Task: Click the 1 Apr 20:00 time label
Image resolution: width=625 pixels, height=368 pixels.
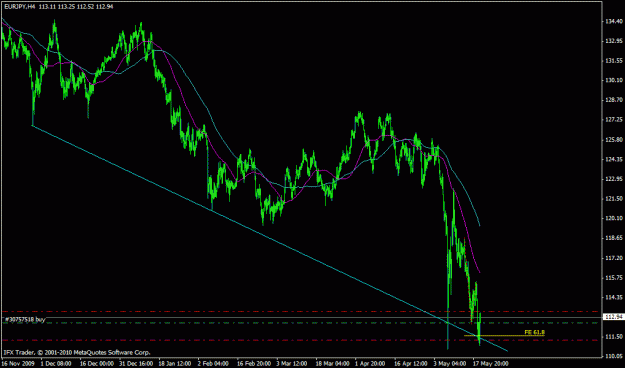Action: click(x=370, y=364)
